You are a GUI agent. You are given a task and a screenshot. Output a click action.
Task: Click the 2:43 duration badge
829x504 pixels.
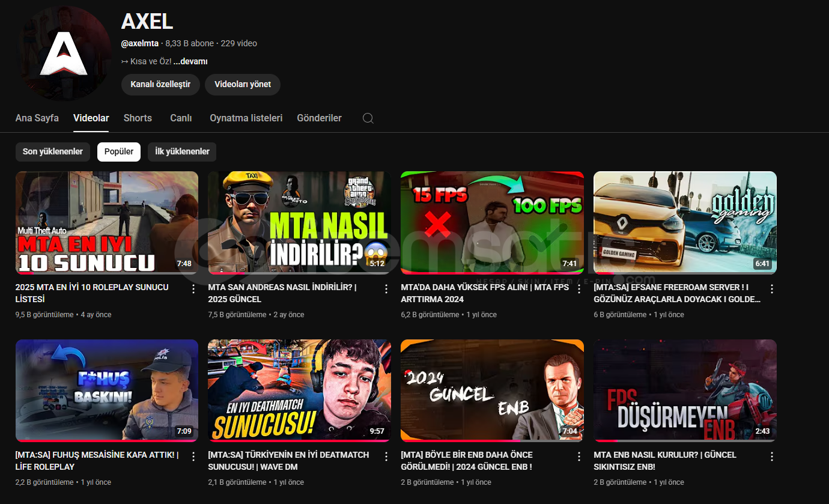(x=762, y=431)
